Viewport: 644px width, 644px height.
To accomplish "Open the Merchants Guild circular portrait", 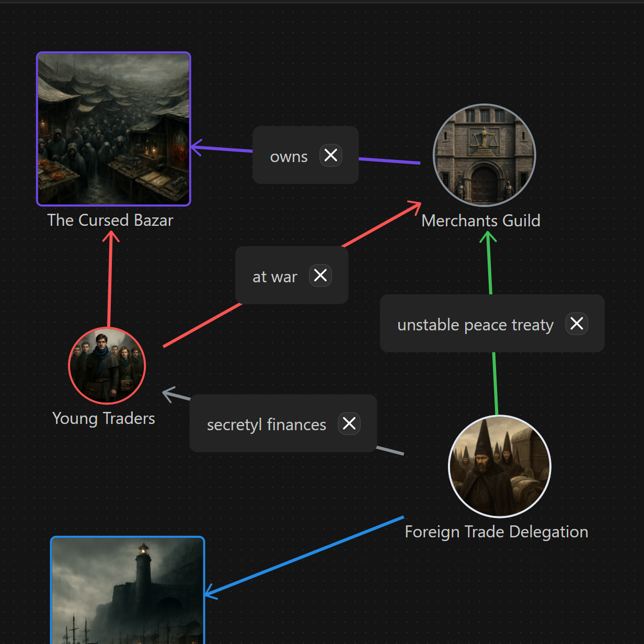I will click(x=485, y=155).
